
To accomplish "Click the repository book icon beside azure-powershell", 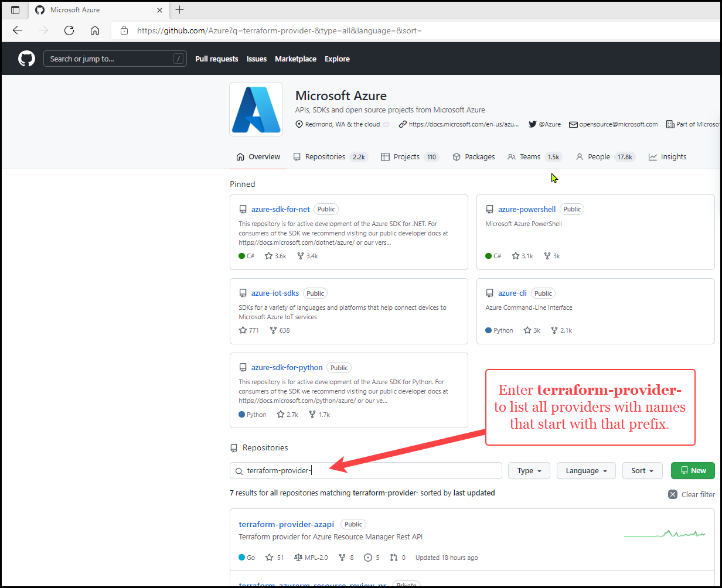I will coord(489,209).
